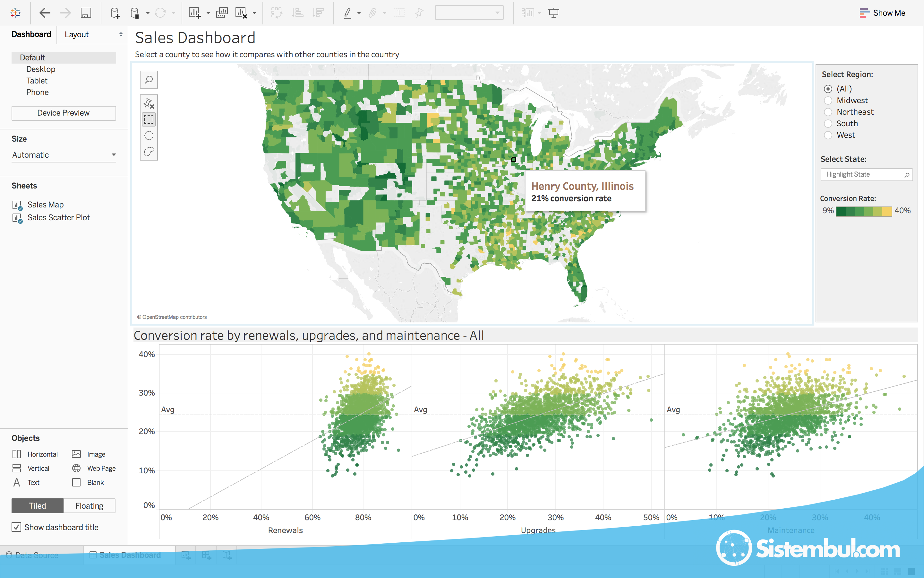Choose the Tablet device layout

[37, 81]
